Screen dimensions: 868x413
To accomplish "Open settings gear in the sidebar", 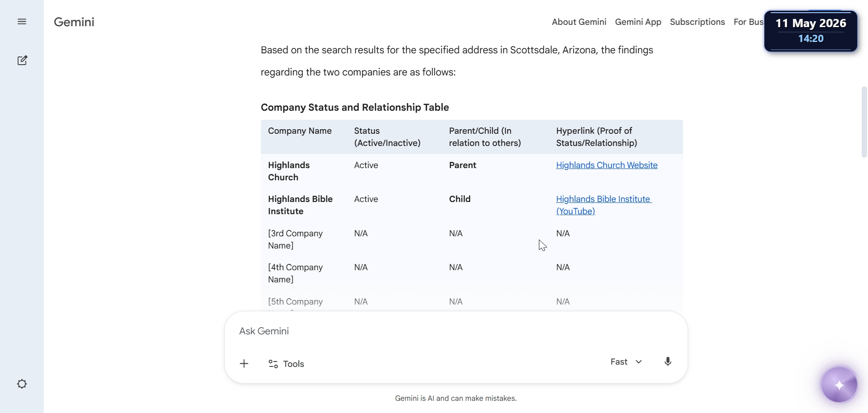I will [22, 384].
